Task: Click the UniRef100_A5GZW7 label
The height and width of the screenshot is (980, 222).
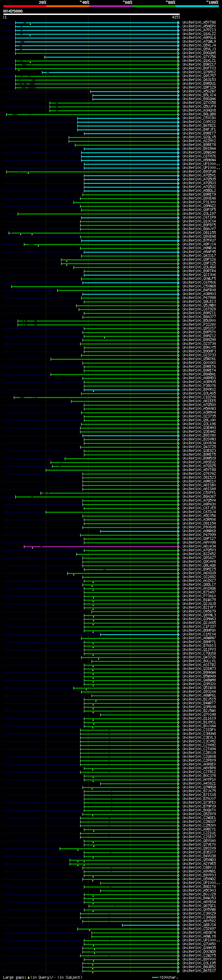Action: point(199,91)
